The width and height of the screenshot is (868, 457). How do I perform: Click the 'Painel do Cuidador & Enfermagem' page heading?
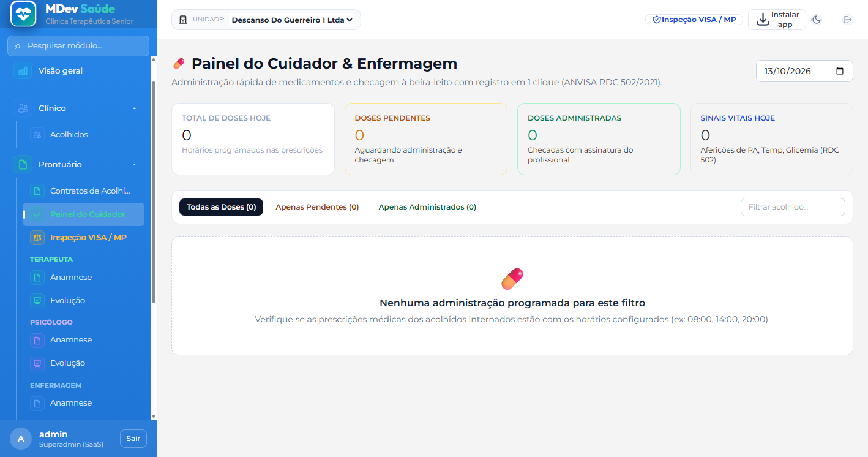pos(324,64)
